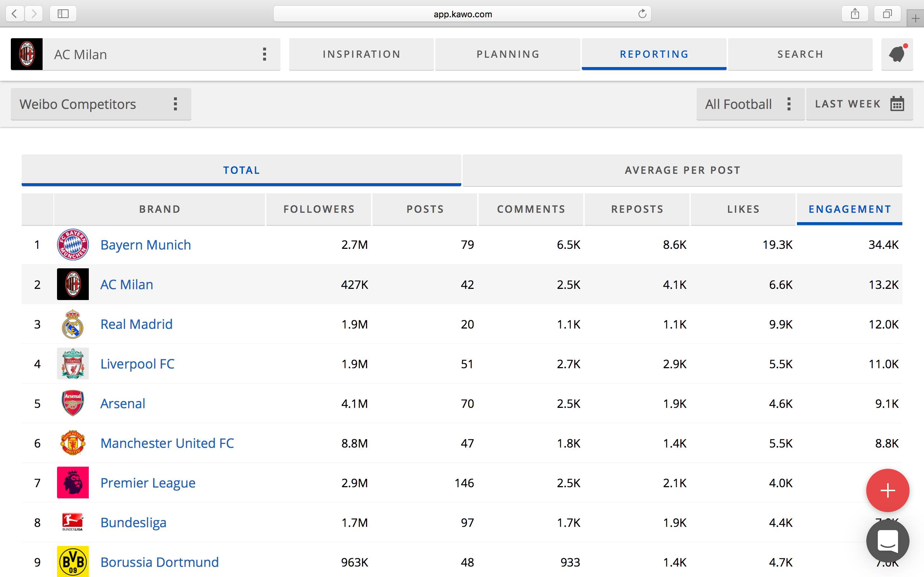Click the Safari share icon
The height and width of the screenshot is (577, 924).
point(855,14)
